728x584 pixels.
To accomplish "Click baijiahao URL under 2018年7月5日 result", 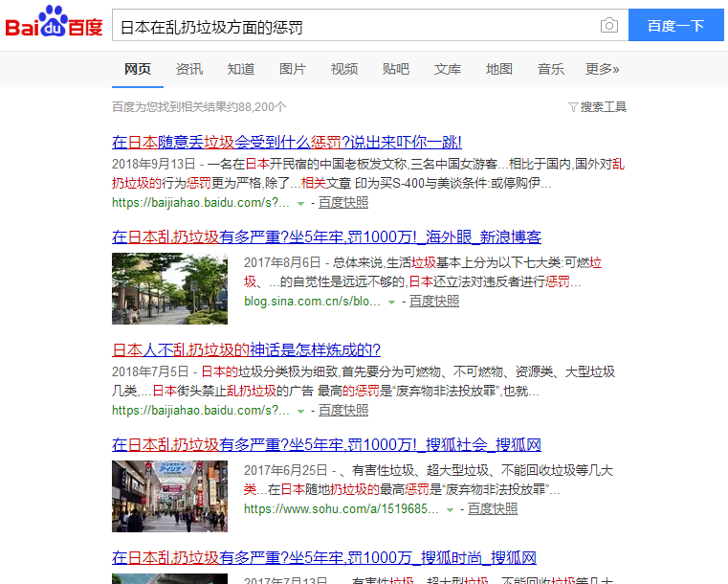I will pos(201,411).
